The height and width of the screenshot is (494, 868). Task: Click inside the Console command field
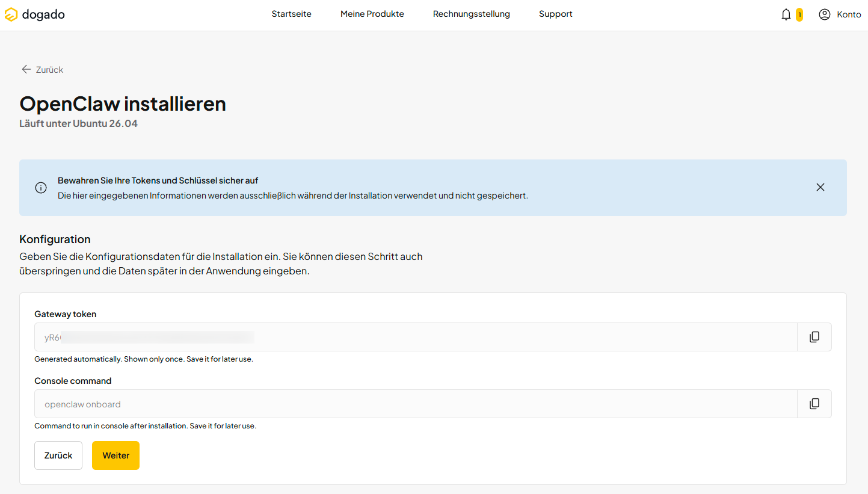[416, 404]
